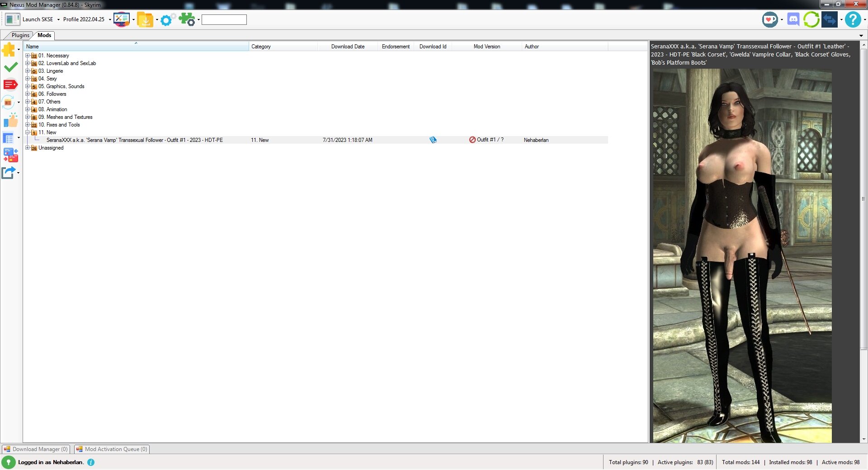Select the 03. Lingerie category row
This screenshot has height=470, width=868.
51,71
